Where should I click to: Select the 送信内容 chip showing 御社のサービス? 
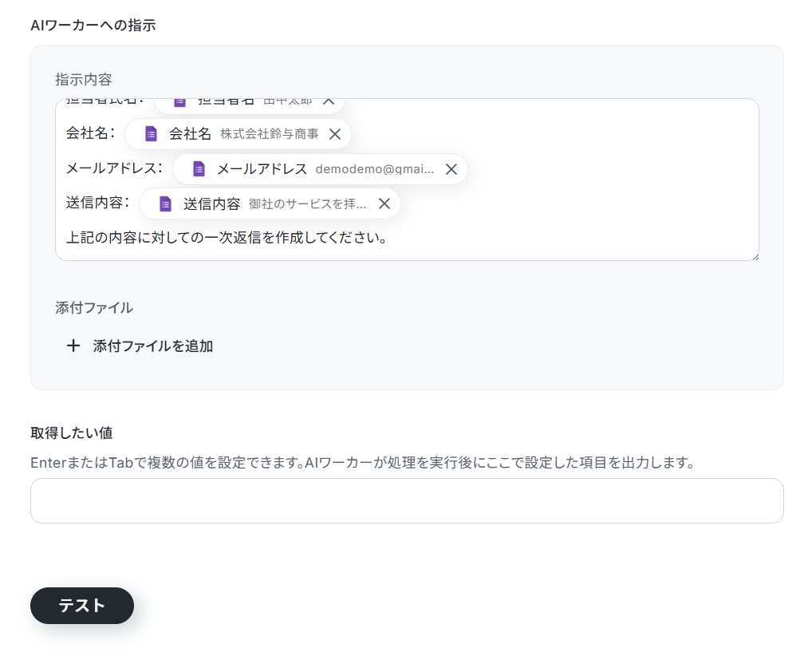coord(270,204)
